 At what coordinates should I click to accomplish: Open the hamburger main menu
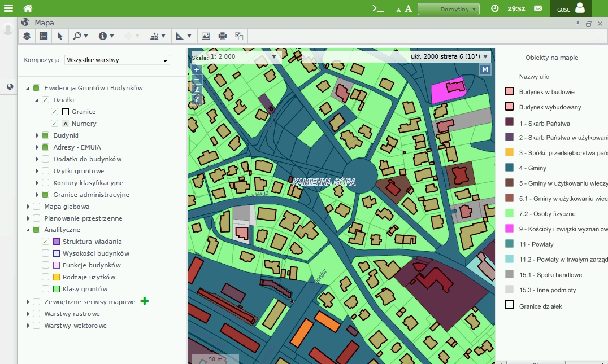[x=8, y=8]
